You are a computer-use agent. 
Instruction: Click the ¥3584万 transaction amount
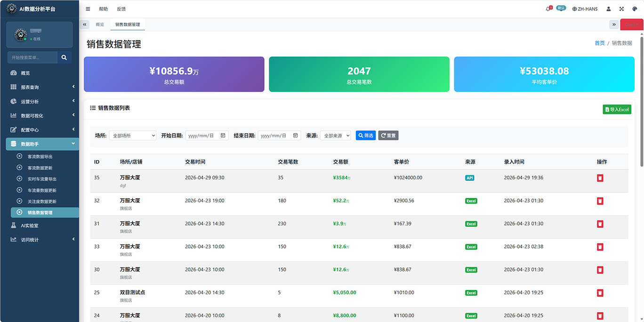coord(341,178)
